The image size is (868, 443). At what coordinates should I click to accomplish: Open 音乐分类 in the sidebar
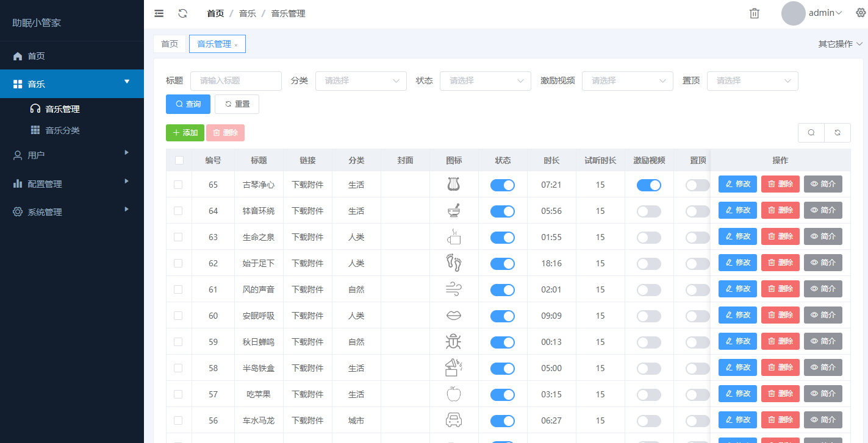62,130
